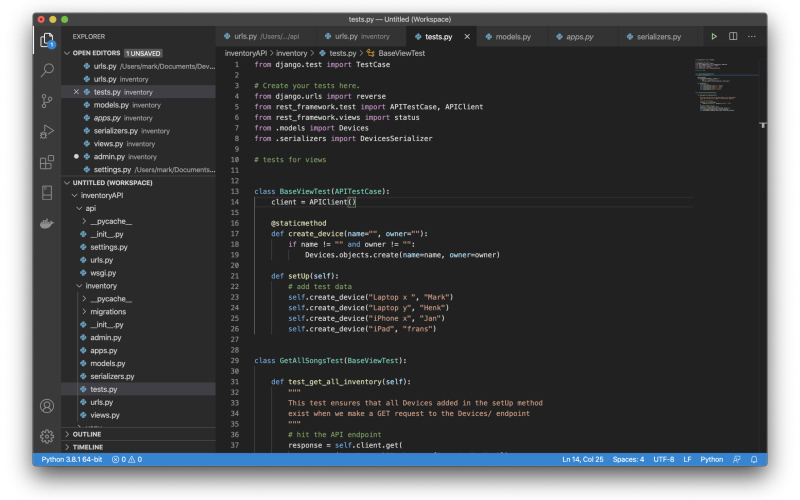The width and height of the screenshot is (800, 500).
Task: Expand inventory __pycache__ folder
Action: 84,298
